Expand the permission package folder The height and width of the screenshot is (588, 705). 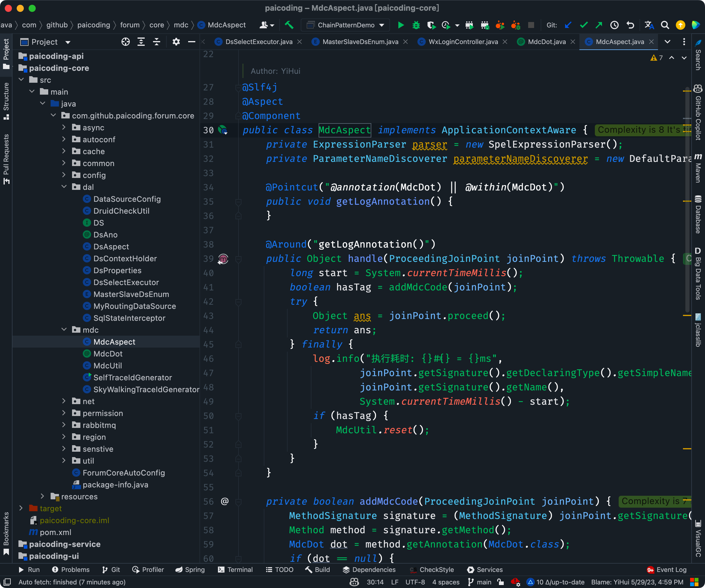[64, 413]
